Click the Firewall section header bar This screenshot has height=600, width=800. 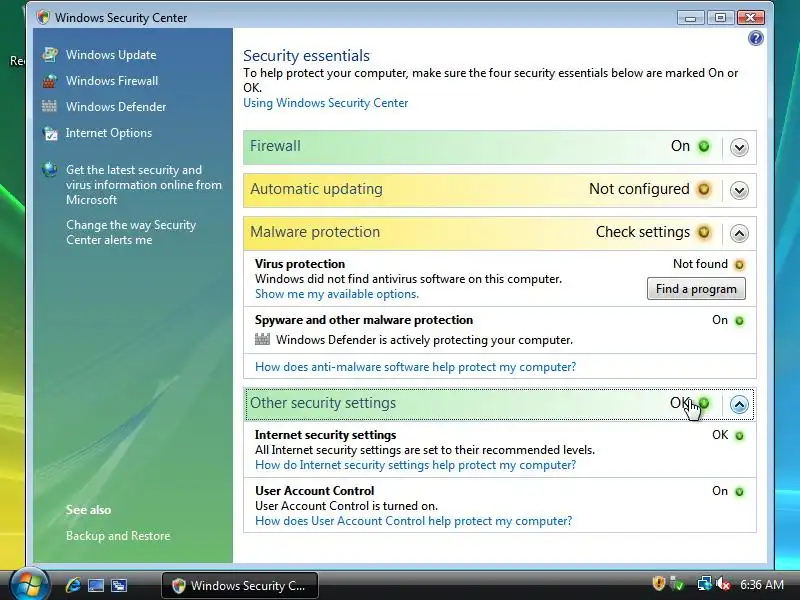click(499, 147)
